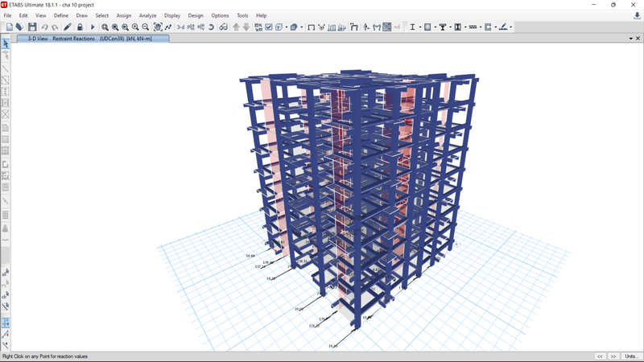Switch to Elevation view
Viewport: 644px width, 362px height.
click(x=200, y=27)
